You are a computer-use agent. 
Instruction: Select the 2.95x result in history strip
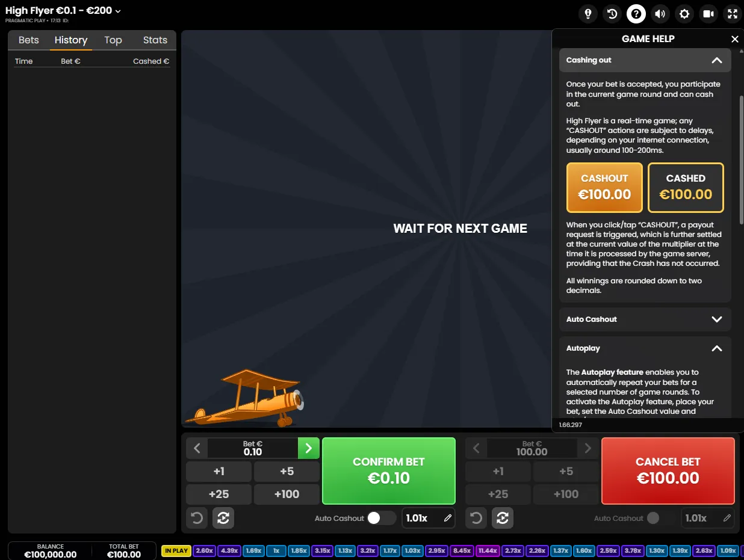[437, 550]
